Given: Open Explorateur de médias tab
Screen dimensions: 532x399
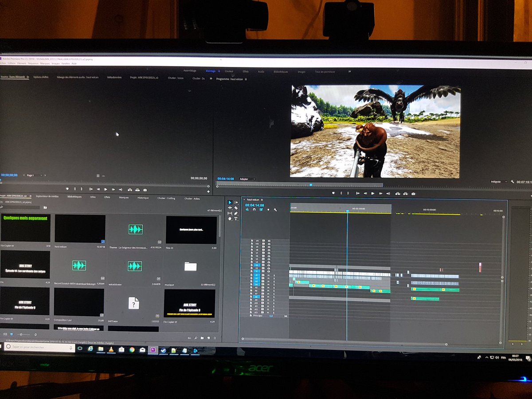Looking at the screenshot, I should 47,196.
